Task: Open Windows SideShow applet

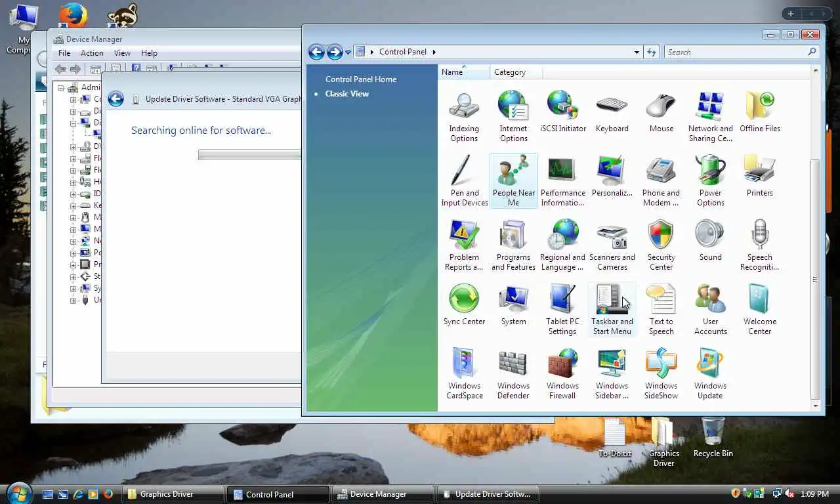Action: coord(661,374)
